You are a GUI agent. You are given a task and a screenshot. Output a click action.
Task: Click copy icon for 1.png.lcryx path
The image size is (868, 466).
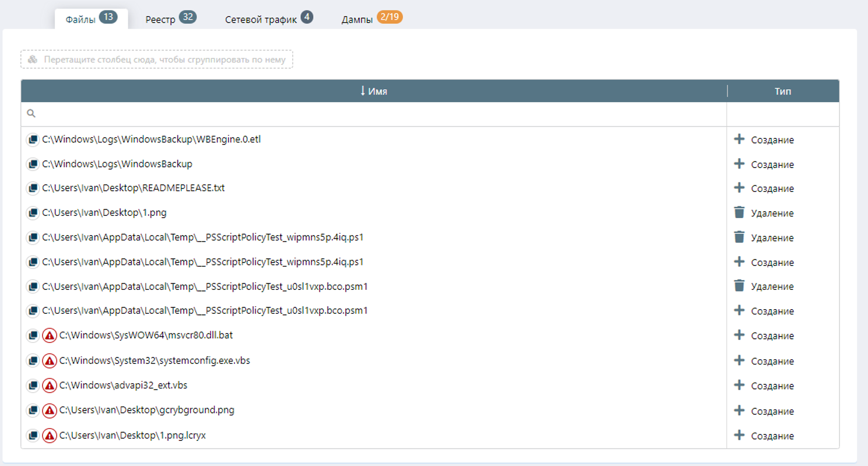pos(33,436)
